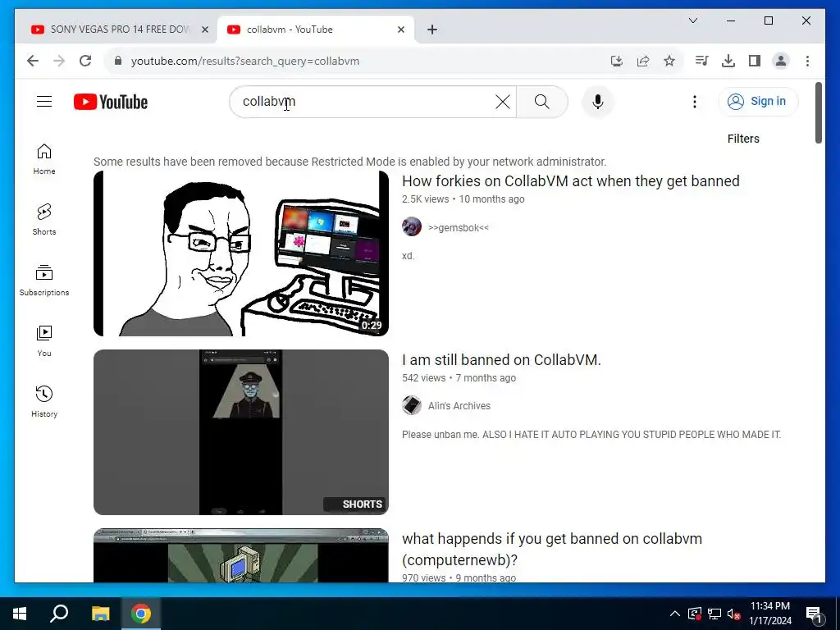This screenshot has width=840, height=630.
Task: Bookmark this tab with the star
Action: [x=669, y=61]
